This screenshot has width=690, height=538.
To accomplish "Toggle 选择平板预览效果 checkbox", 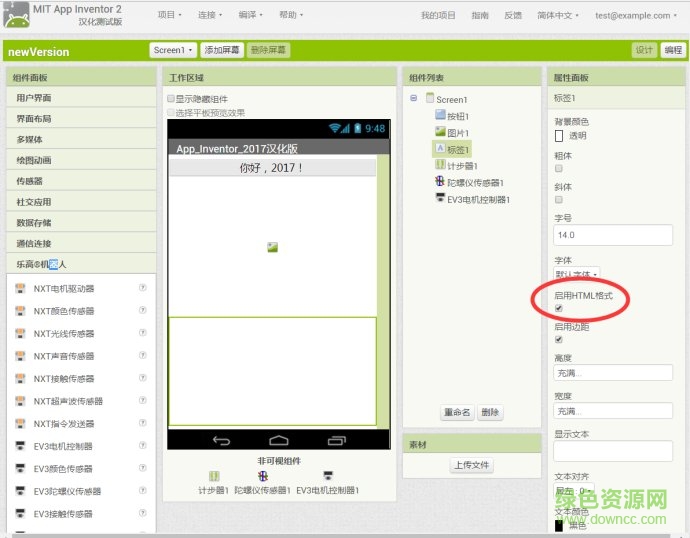I will click(x=171, y=113).
